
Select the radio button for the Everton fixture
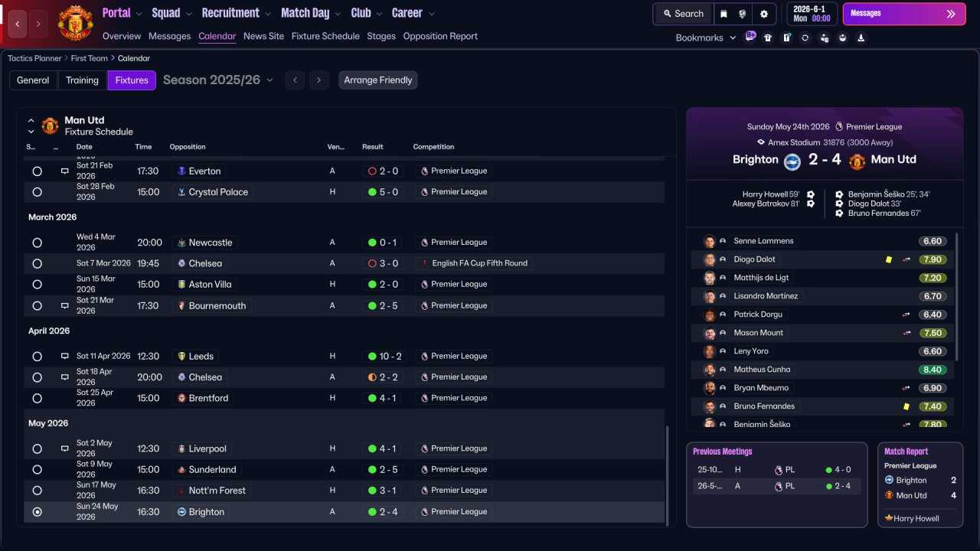click(x=37, y=171)
